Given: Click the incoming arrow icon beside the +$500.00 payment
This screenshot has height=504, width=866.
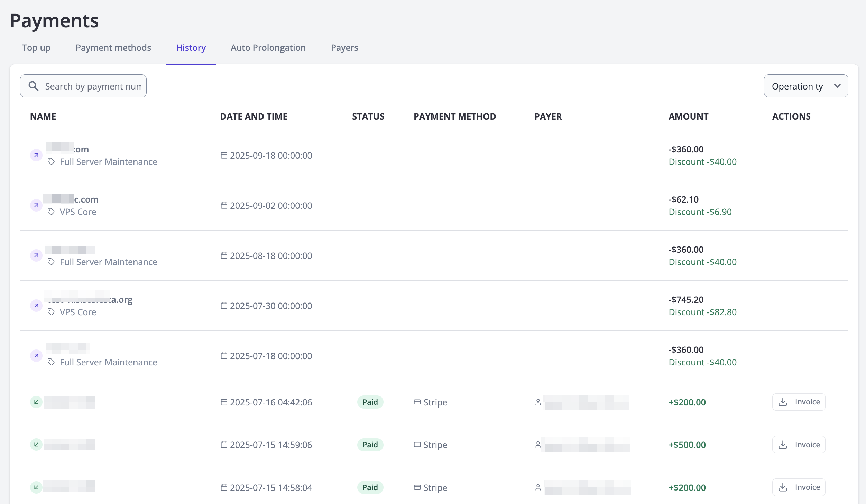Looking at the screenshot, I should pyautogui.click(x=36, y=445).
